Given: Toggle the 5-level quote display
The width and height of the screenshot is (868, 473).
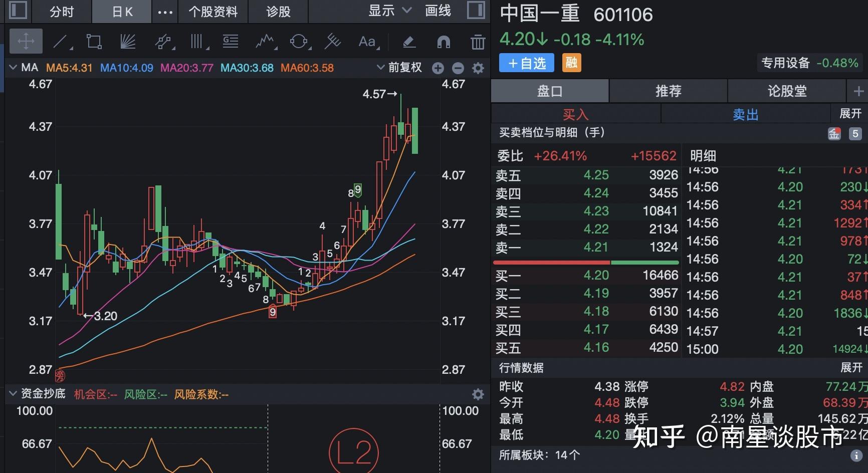Looking at the screenshot, I should (x=854, y=133).
